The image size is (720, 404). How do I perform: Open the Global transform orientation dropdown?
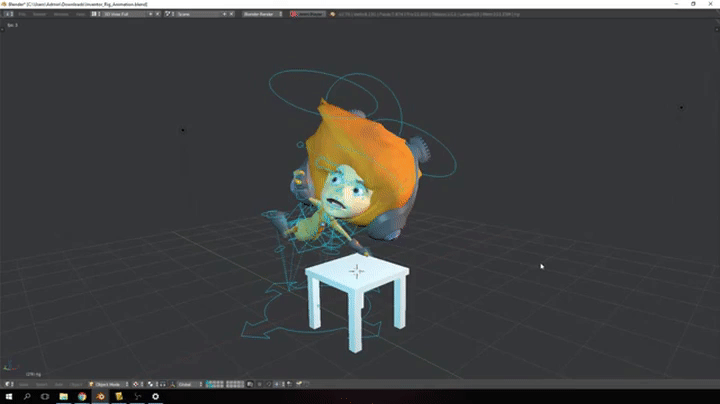coord(188,384)
